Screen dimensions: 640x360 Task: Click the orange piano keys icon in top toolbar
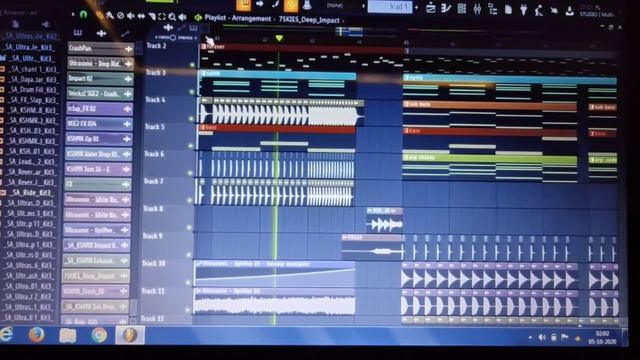pyautogui.click(x=243, y=4)
